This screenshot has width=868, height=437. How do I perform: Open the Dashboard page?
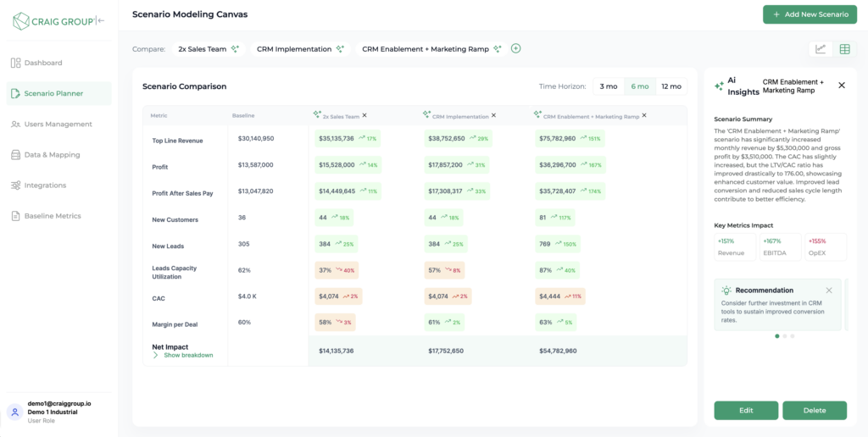tap(42, 63)
